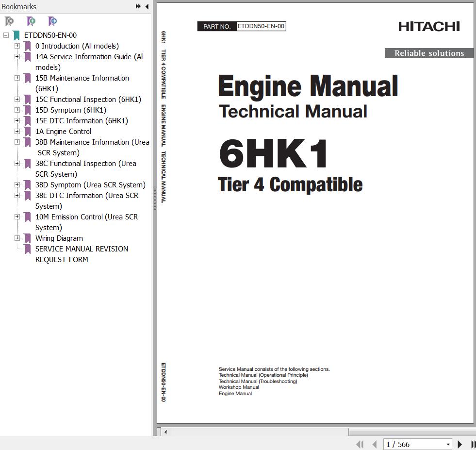Open 14A Service Information Guide bookmark
This screenshot has height=450, width=476.
(90, 62)
